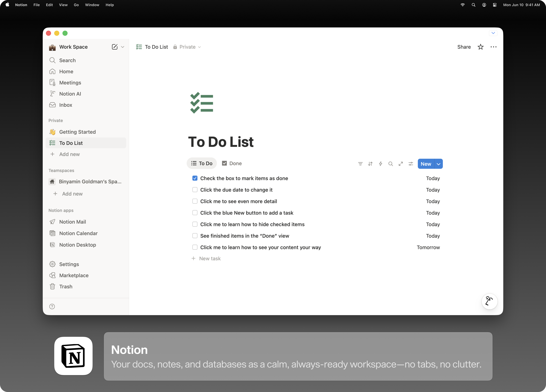Expand the Work Space switcher chevron
Viewport: 546px width, 392px height.
coord(123,47)
